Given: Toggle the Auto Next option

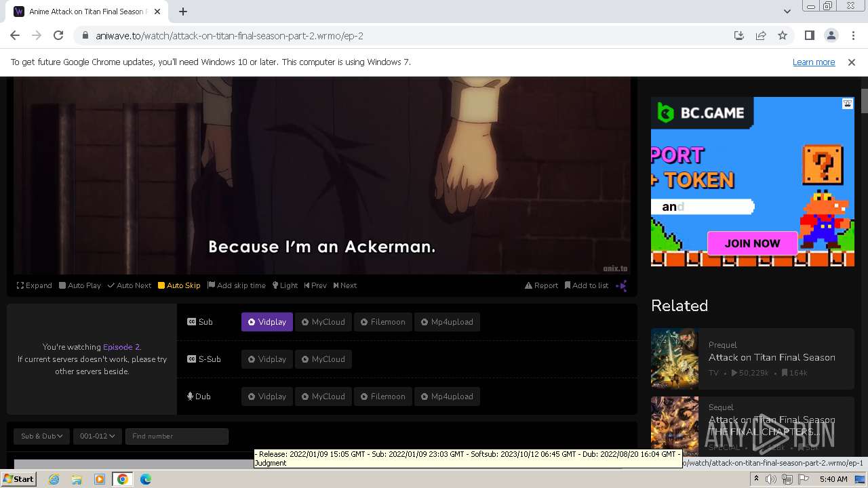Looking at the screenshot, I should click(x=129, y=285).
